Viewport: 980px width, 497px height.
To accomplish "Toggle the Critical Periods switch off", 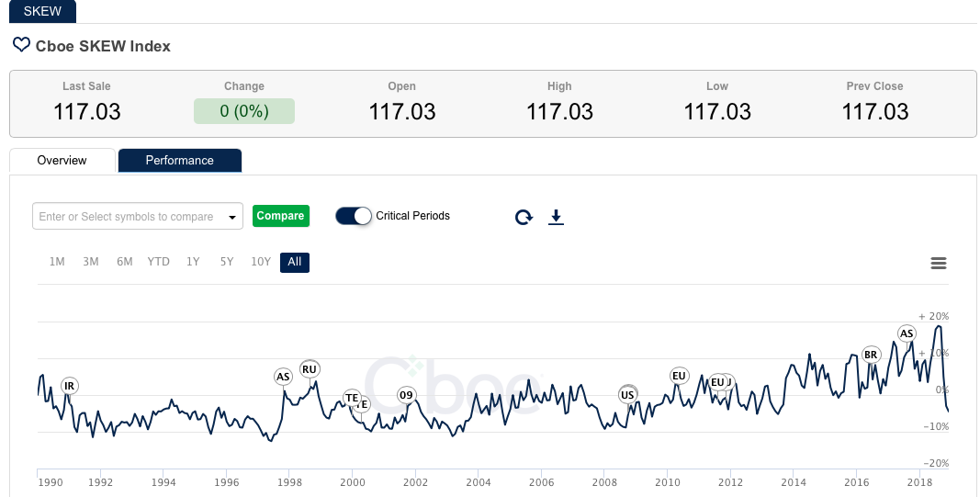I will coord(354,216).
